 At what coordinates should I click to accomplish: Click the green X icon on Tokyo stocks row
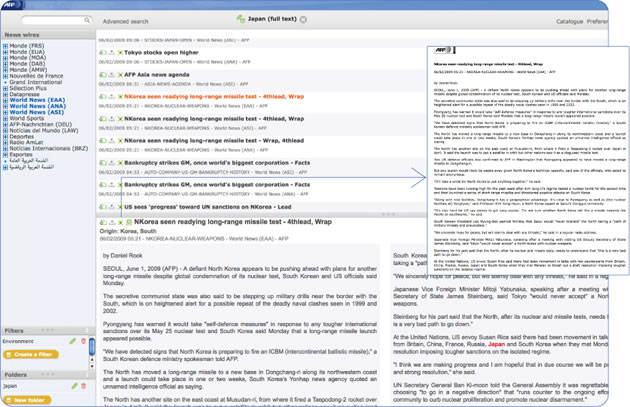point(120,53)
